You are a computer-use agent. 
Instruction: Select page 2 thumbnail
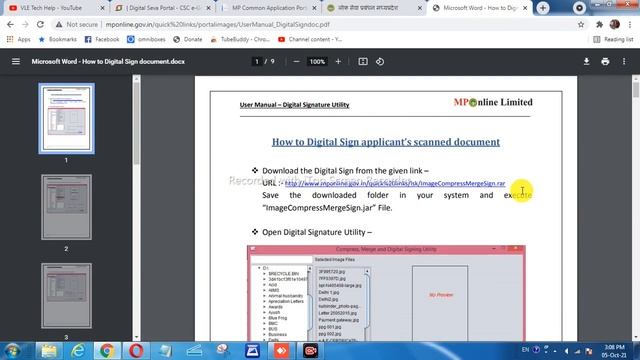pyautogui.click(x=67, y=207)
